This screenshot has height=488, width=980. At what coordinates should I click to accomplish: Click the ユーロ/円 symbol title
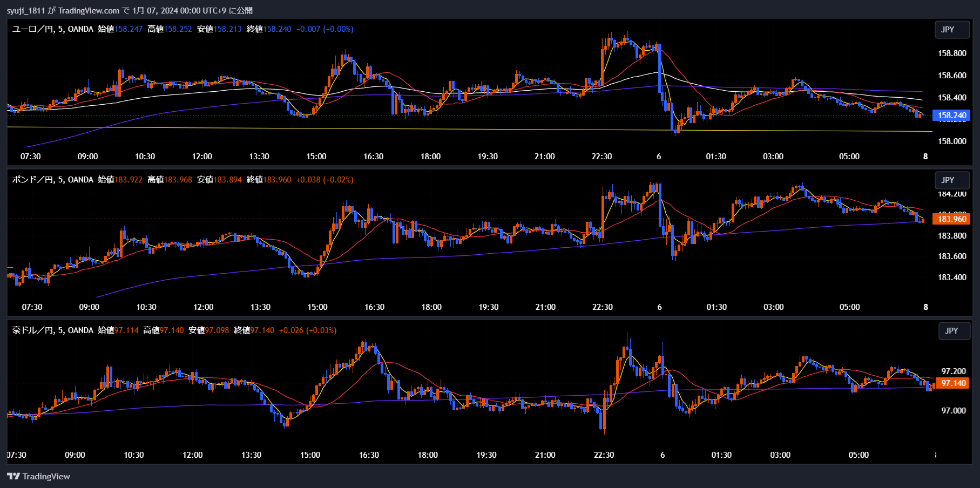click(x=32, y=29)
